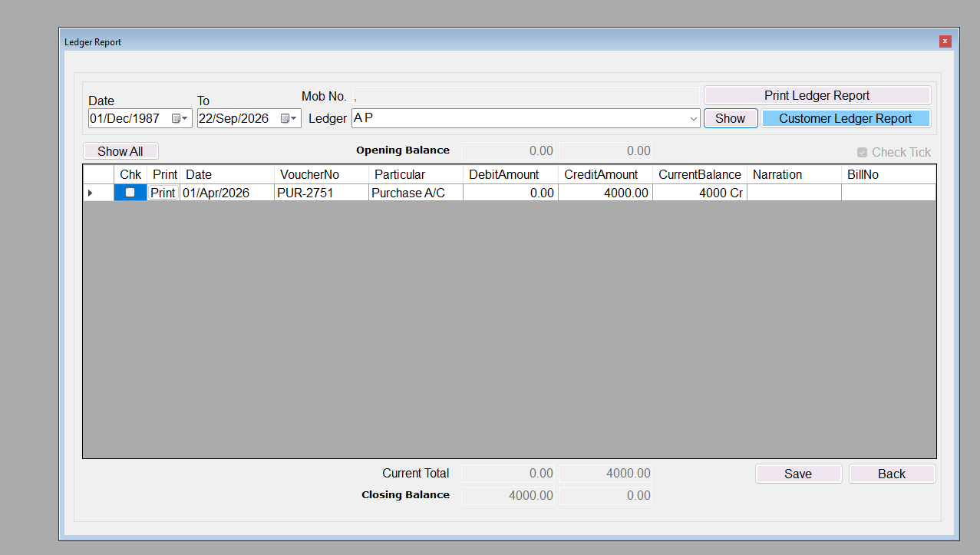Click the Ledger field showing A P
Image resolution: width=980 pixels, height=555 pixels.
(526, 118)
